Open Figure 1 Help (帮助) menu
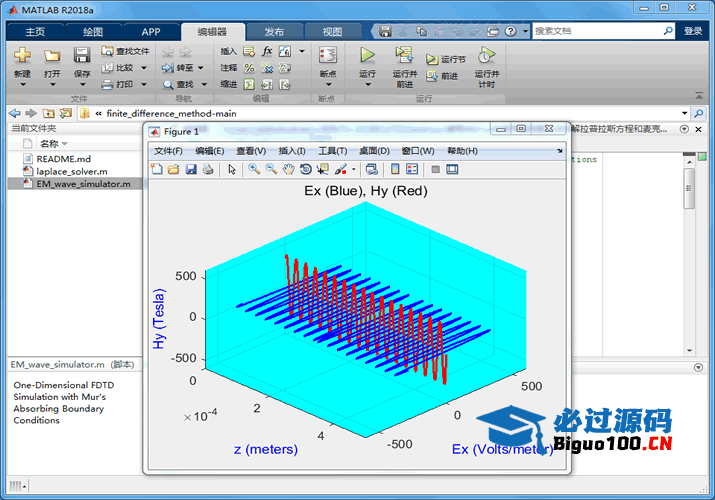The width and height of the screenshot is (715, 500). [462, 151]
